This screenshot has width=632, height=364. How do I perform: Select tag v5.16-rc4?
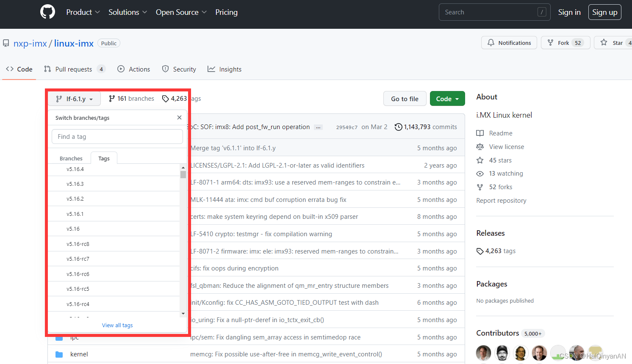click(x=114, y=304)
